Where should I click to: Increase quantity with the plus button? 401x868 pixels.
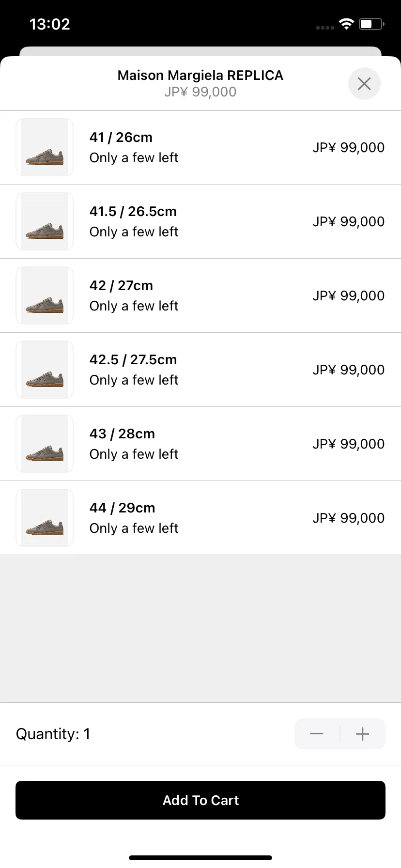point(362,734)
